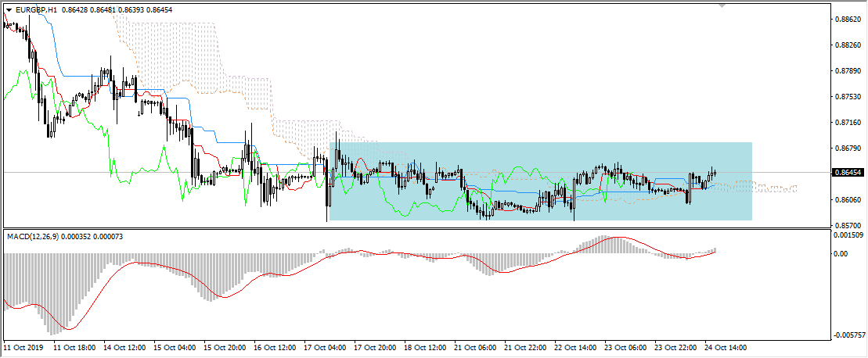
Task: Click the 18 Oct 12:00 time label
Action: point(425,348)
